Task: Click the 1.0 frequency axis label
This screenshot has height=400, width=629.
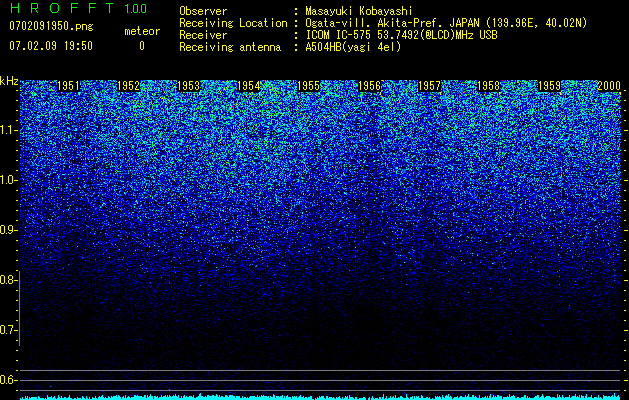Action: pyautogui.click(x=8, y=180)
